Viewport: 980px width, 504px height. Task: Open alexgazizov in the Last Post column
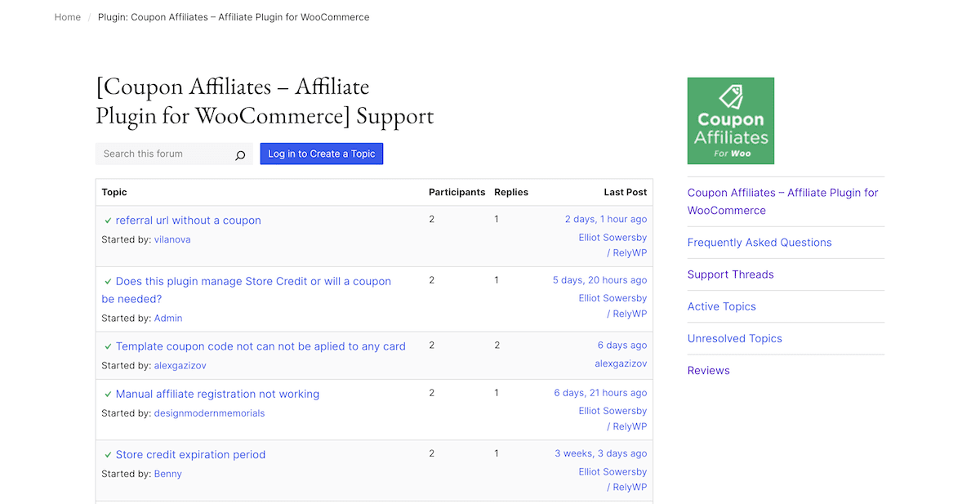(x=621, y=364)
